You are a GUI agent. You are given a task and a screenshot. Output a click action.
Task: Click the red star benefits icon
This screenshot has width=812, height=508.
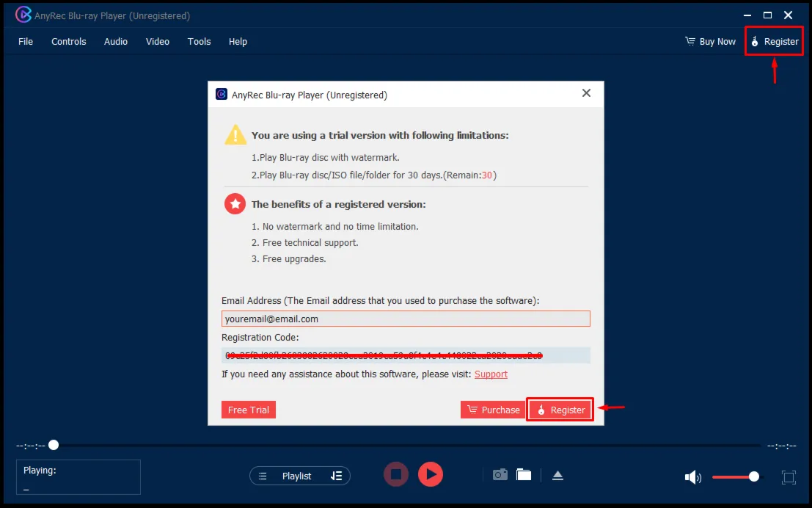pyautogui.click(x=235, y=204)
